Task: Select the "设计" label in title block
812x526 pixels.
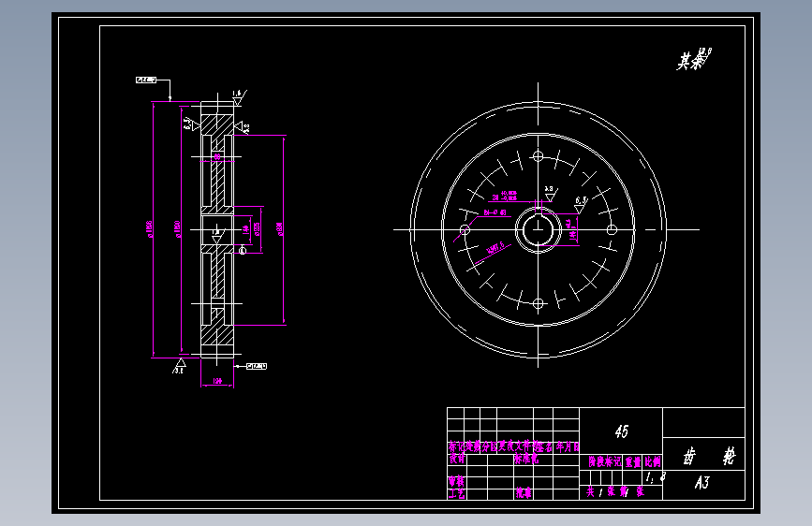Action: click(457, 459)
